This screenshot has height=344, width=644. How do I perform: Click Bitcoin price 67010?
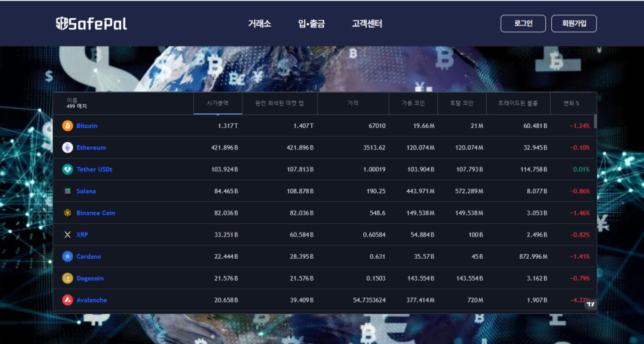(377, 125)
